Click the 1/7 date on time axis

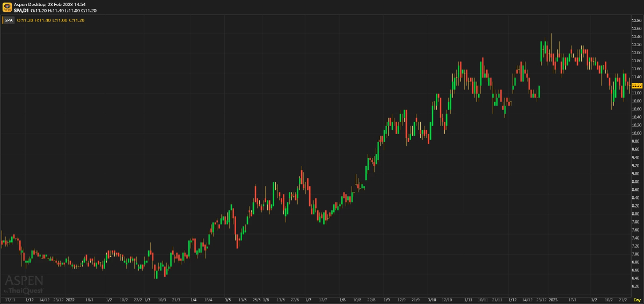click(308, 300)
